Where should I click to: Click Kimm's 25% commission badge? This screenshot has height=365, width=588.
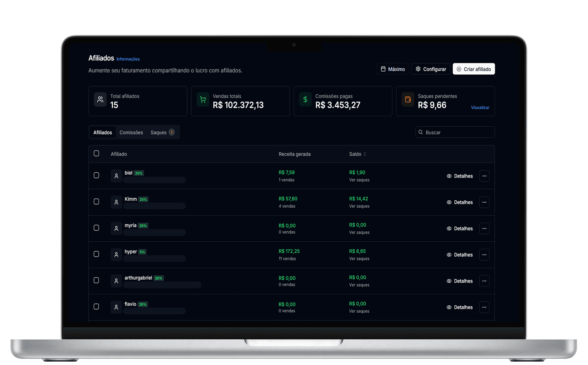click(143, 199)
